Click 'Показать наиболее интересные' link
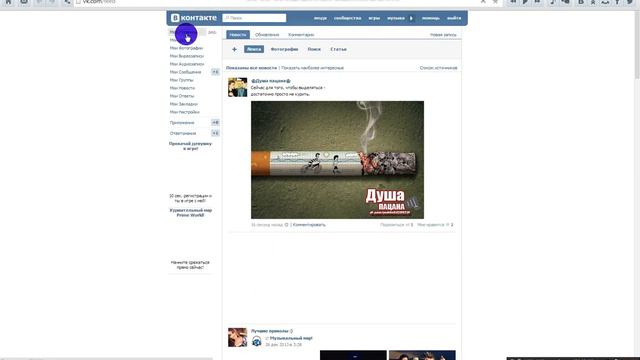The width and height of the screenshot is (640, 360). pyautogui.click(x=313, y=68)
